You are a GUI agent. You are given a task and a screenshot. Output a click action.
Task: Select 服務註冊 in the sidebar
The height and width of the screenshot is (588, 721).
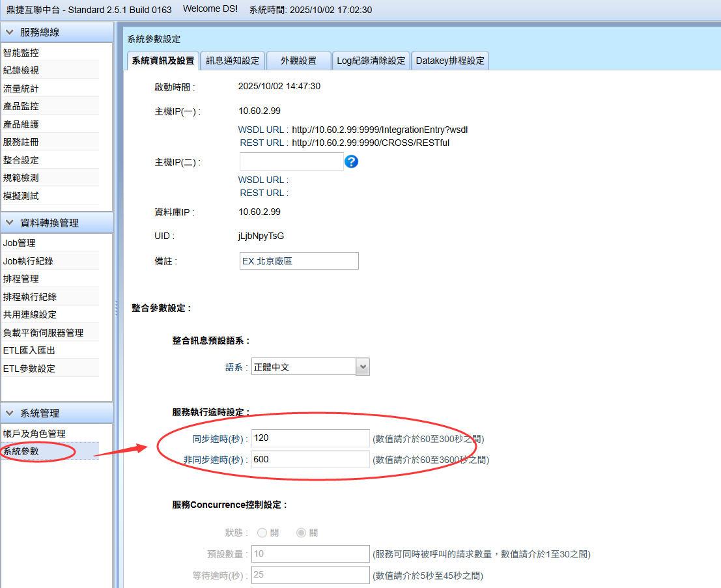(21, 142)
